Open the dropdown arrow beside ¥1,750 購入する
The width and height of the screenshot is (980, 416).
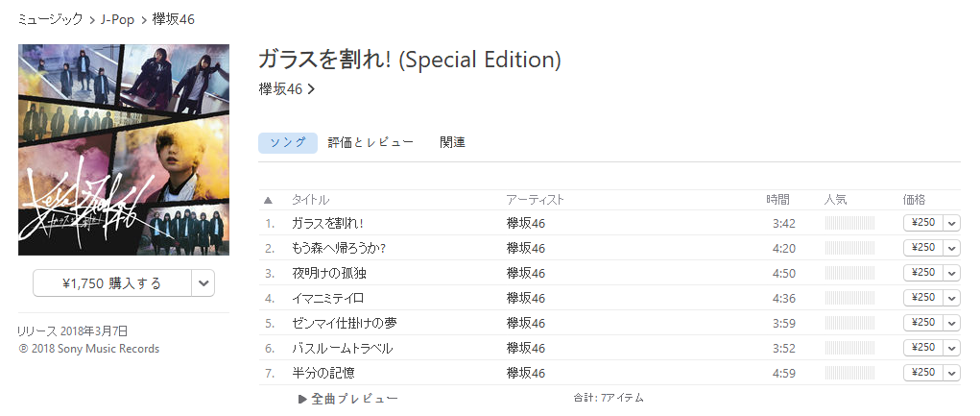pos(203,283)
